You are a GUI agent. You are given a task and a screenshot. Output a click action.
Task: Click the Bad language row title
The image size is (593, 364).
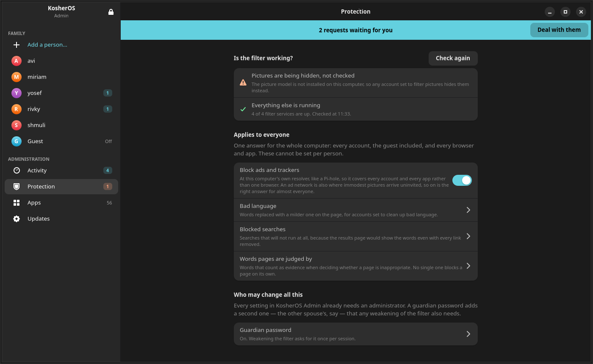(x=258, y=206)
